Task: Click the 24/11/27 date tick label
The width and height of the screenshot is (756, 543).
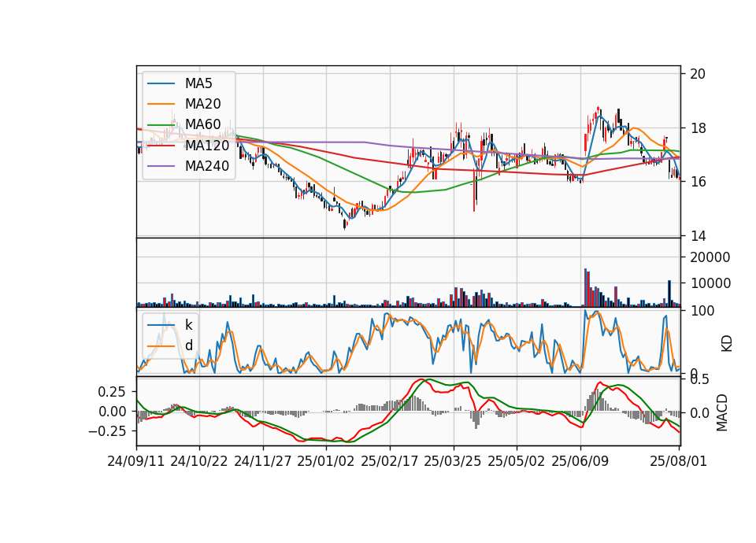Action: pos(263,461)
